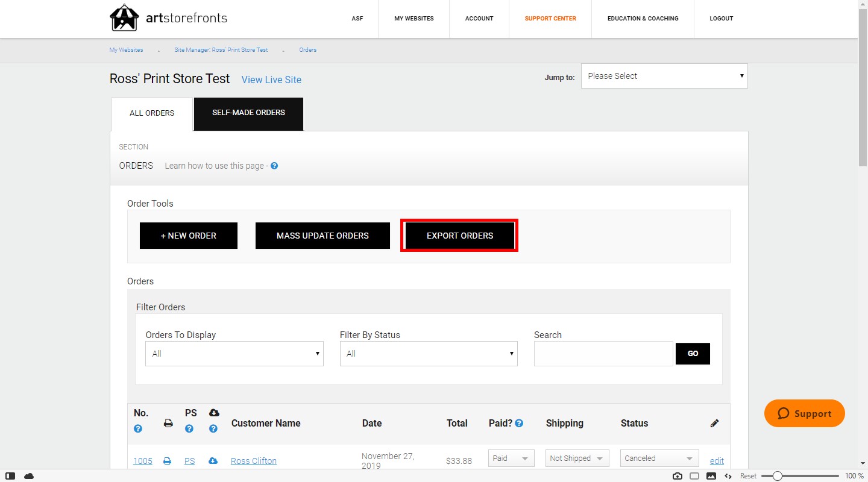Click the help icon under the No. column

pyautogui.click(x=138, y=429)
